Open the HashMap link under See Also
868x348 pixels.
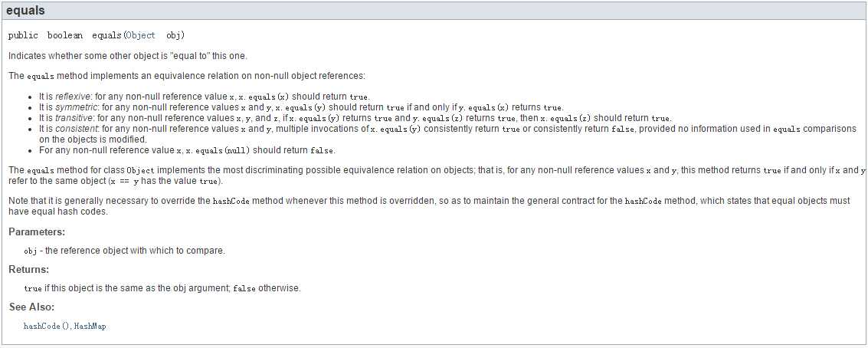coord(90,326)
